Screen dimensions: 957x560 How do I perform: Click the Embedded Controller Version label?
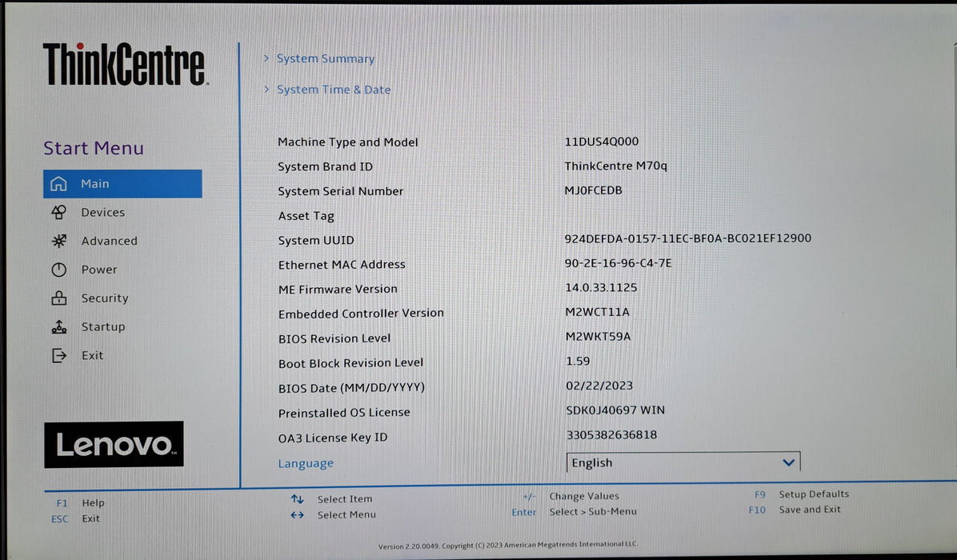[x=362, y=314]
